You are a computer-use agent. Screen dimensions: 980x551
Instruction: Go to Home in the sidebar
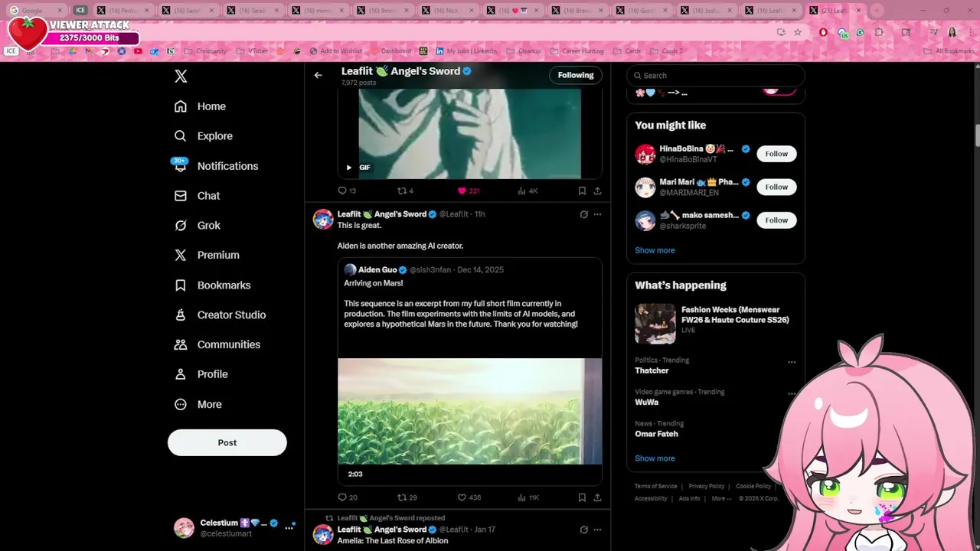[x=200, y=106]
